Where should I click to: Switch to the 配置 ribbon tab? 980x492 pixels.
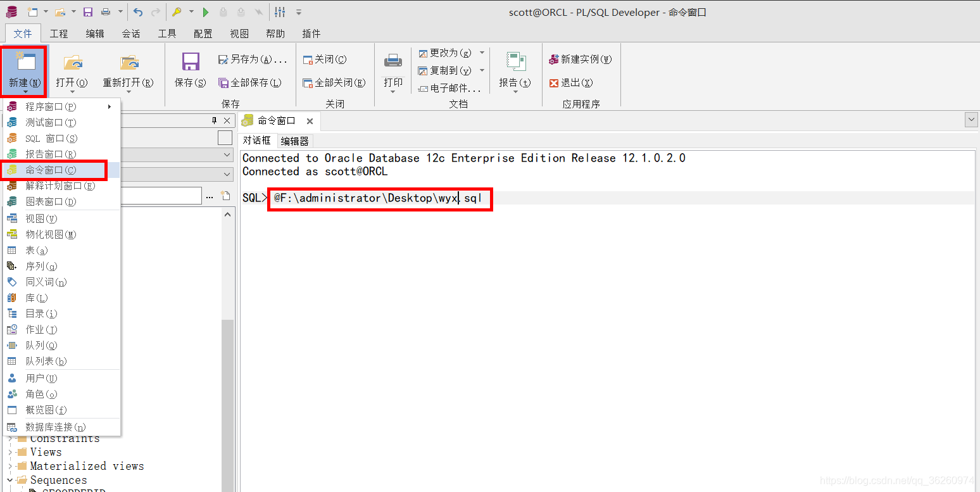[x=203, y=34]
